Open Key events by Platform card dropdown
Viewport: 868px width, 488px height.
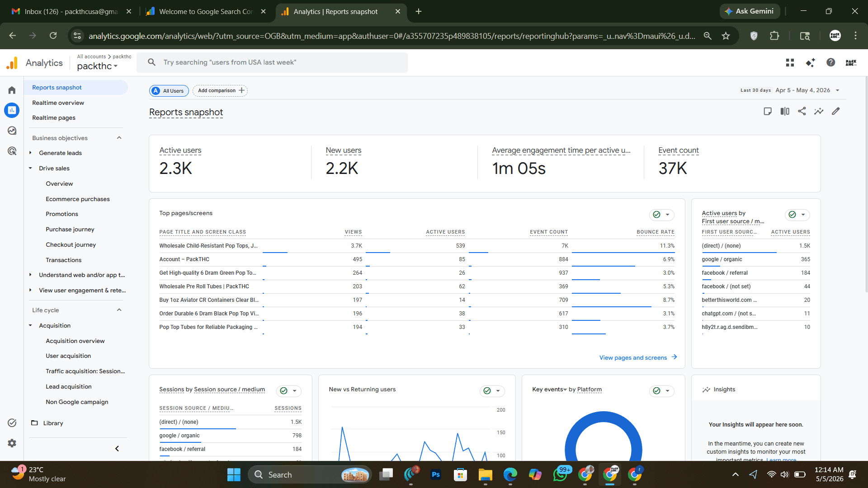pos(662,391)
